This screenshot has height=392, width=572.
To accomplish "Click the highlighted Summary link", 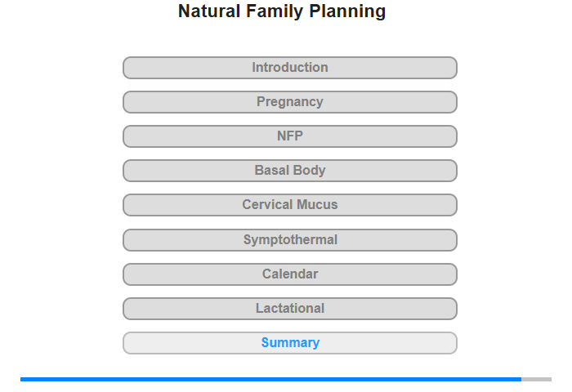I will click(290, 343).
